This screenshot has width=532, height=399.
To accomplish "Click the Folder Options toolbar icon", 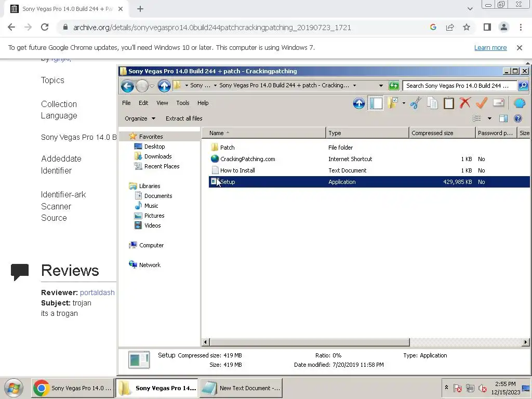I will [393, 103].
